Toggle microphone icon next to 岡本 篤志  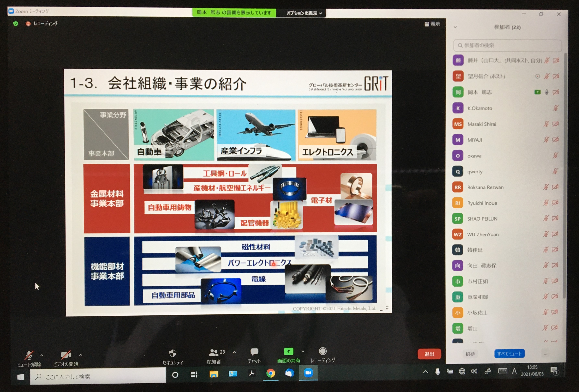(546, 92)
